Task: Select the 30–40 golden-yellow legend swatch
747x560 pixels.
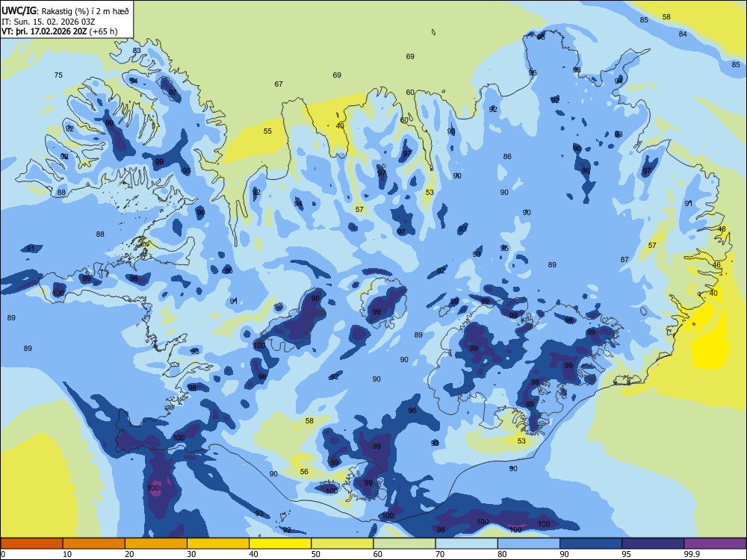Action: coord(218,544)
